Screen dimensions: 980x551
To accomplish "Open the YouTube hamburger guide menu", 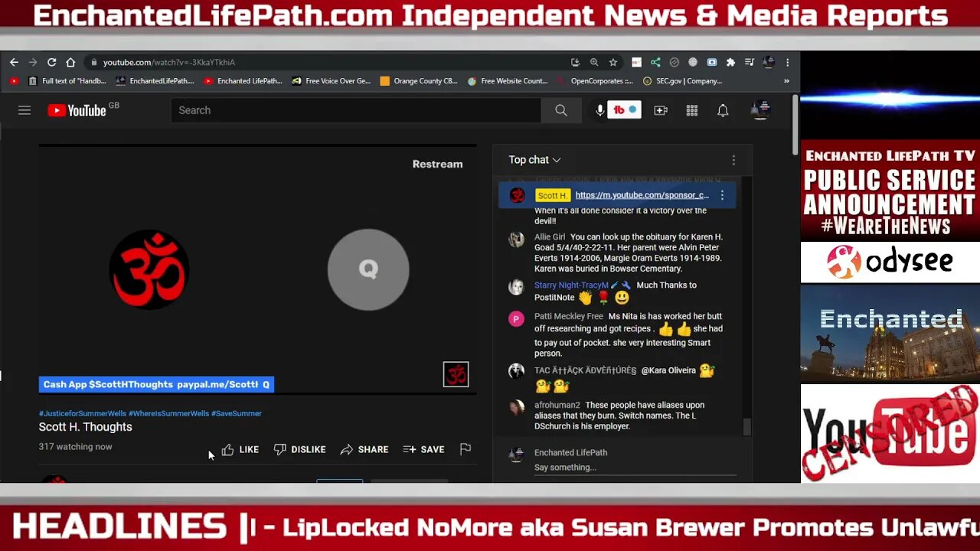I will 24,110.
